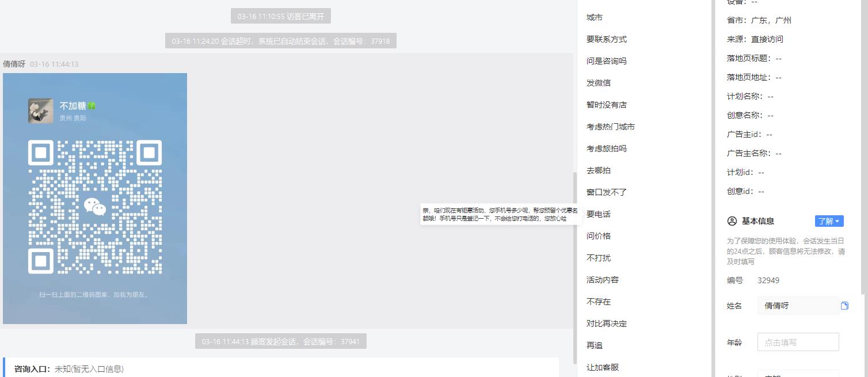
Task: Select the quick reply 问价格
Action: click(599, 236)
